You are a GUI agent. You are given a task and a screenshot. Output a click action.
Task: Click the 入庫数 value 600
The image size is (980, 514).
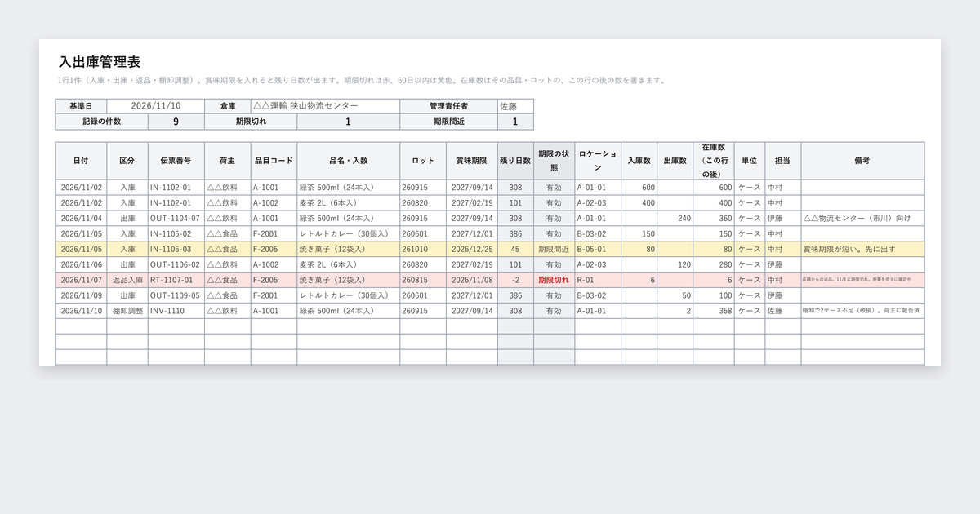point(639,188)
